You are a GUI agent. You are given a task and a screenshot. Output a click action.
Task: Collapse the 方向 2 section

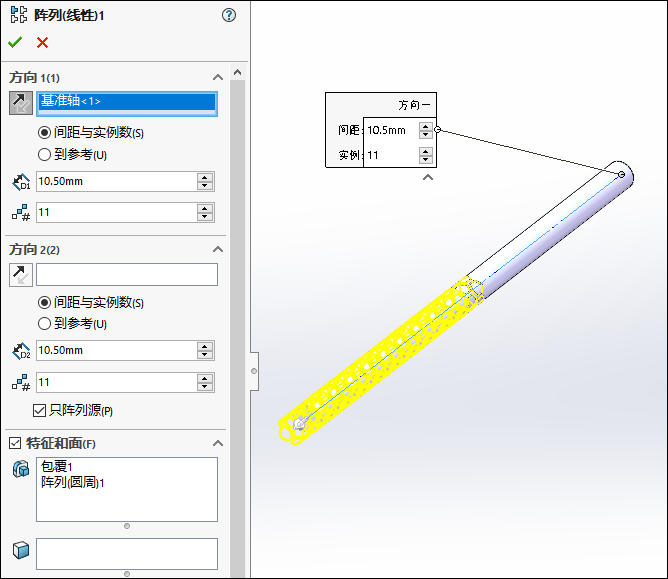[218, 249]
